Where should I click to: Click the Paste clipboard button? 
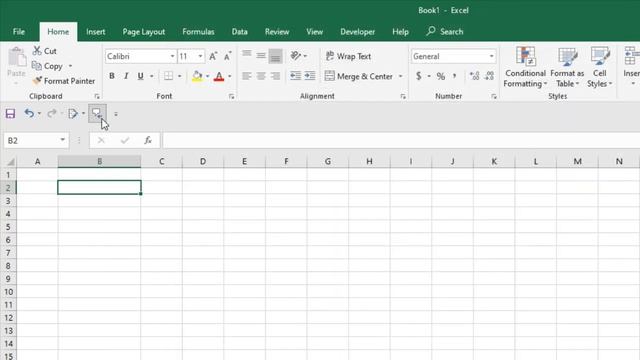point(16,65)
